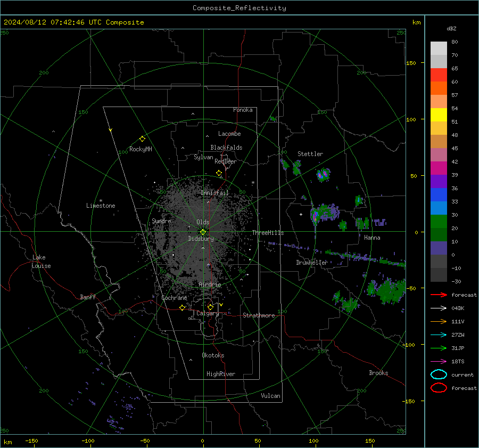Click the Vulcan city label

271,396
